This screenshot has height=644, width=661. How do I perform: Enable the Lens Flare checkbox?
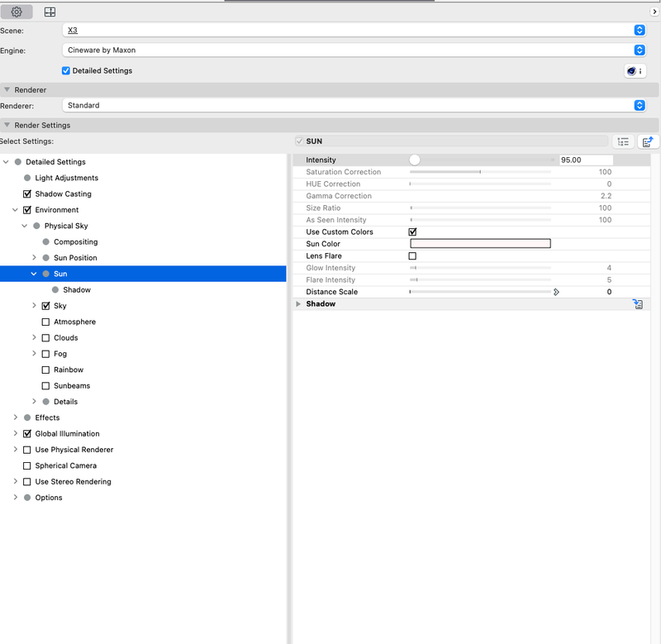pyautogui.click(x=412, y=256)
